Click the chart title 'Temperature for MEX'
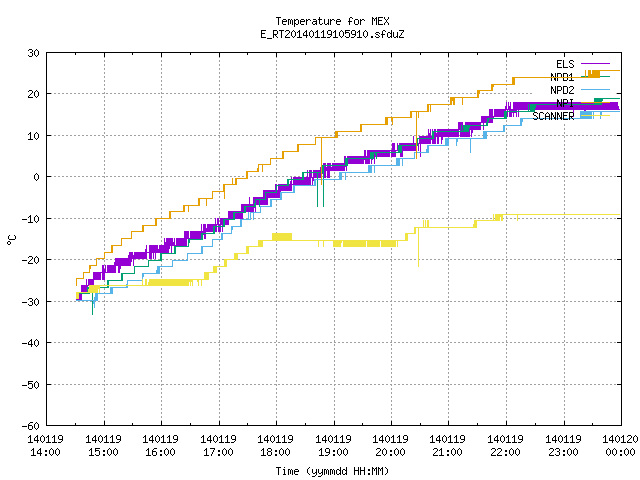 332,21
